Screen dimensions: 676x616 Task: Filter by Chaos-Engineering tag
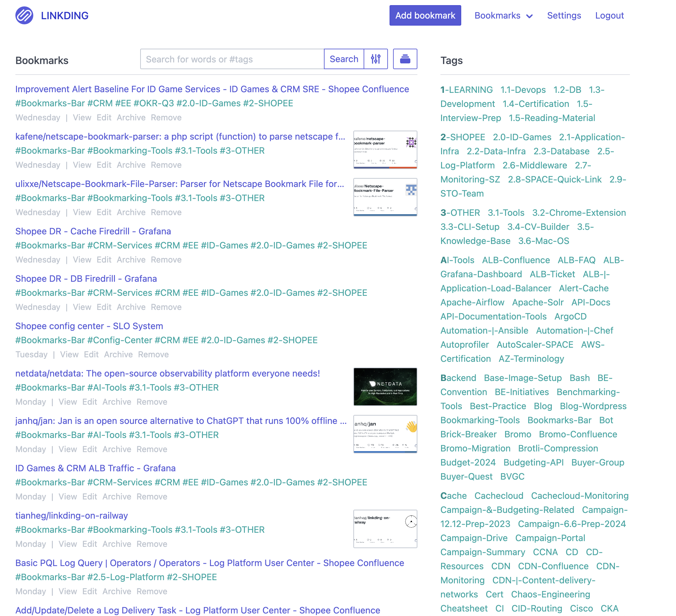pyautogui.click(x=550, y=594)
